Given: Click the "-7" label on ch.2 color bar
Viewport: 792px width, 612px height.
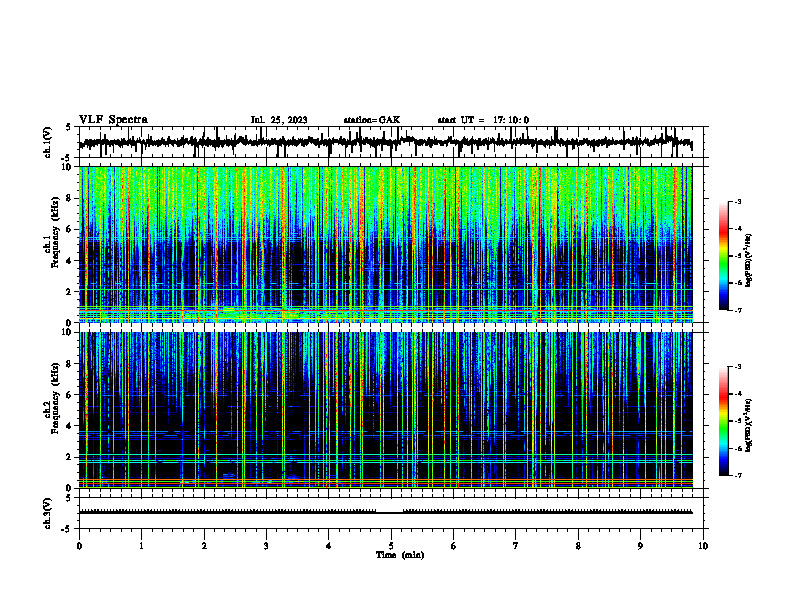Looking at the screenshot, I should tap(737, 476).
